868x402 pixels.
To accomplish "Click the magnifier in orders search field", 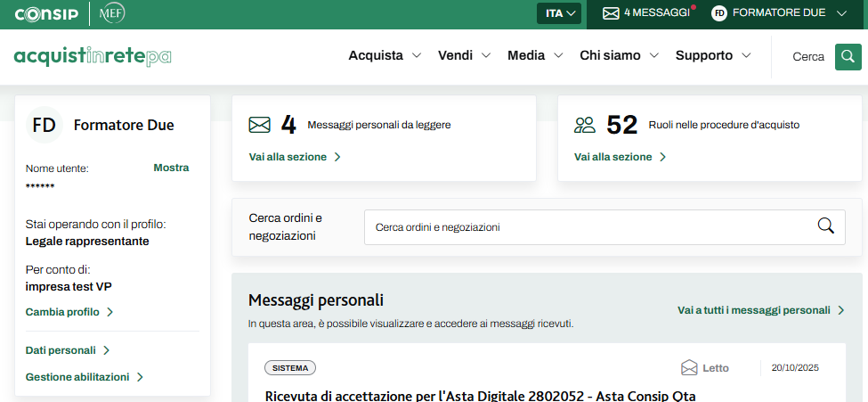I will click(825, 226).
